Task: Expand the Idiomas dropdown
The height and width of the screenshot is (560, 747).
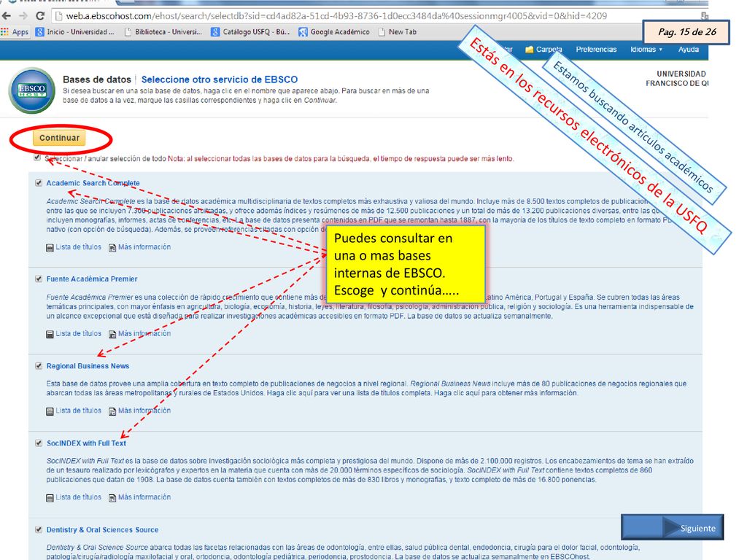Action: click(646, 50)
